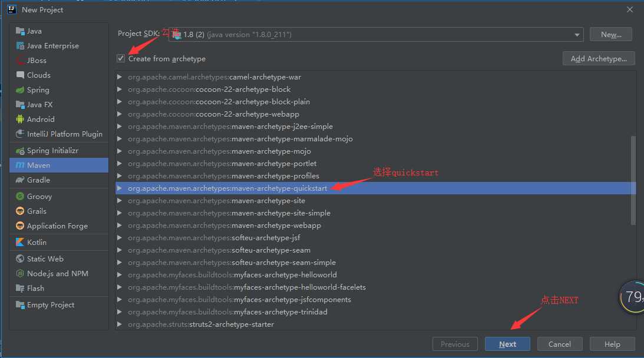Click the Java FX folder icon
This screenshot has width=644, height=358.
coord(19,105)
